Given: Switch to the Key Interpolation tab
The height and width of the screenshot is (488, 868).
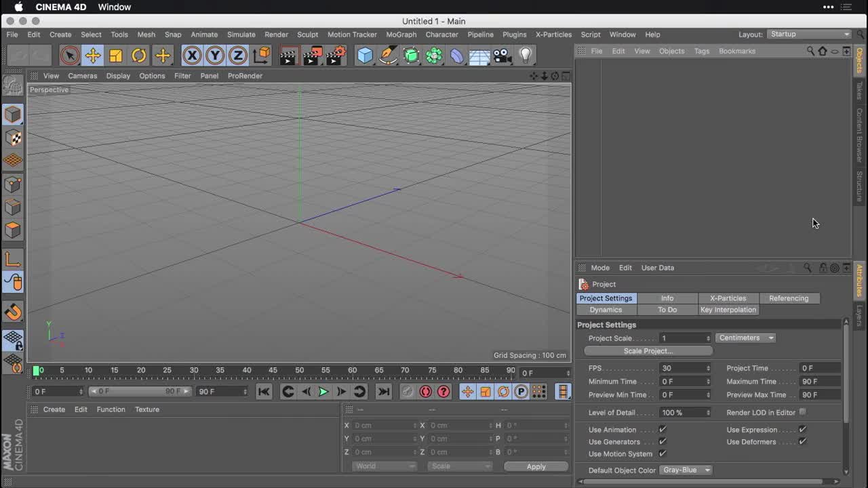Looking at the screenshot, I should [x=728, y=310].
